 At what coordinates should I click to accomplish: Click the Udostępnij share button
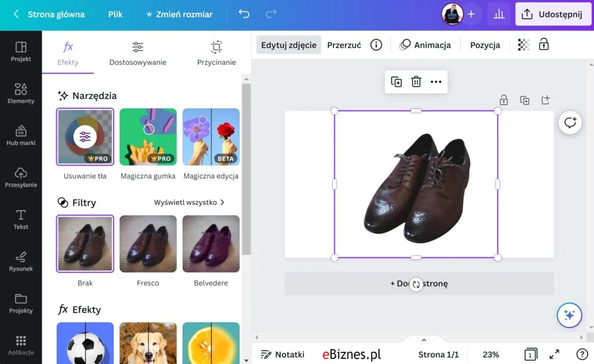(553, 14)
